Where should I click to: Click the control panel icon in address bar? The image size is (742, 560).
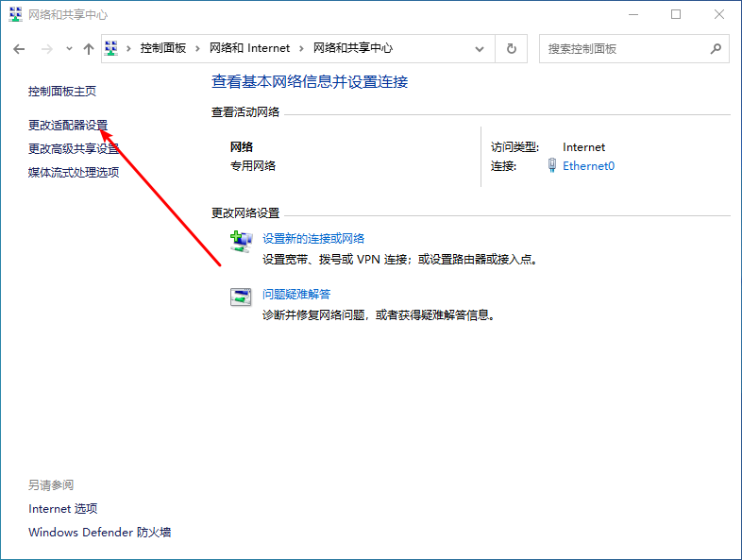pyautogui.click(x=111, y=48)
